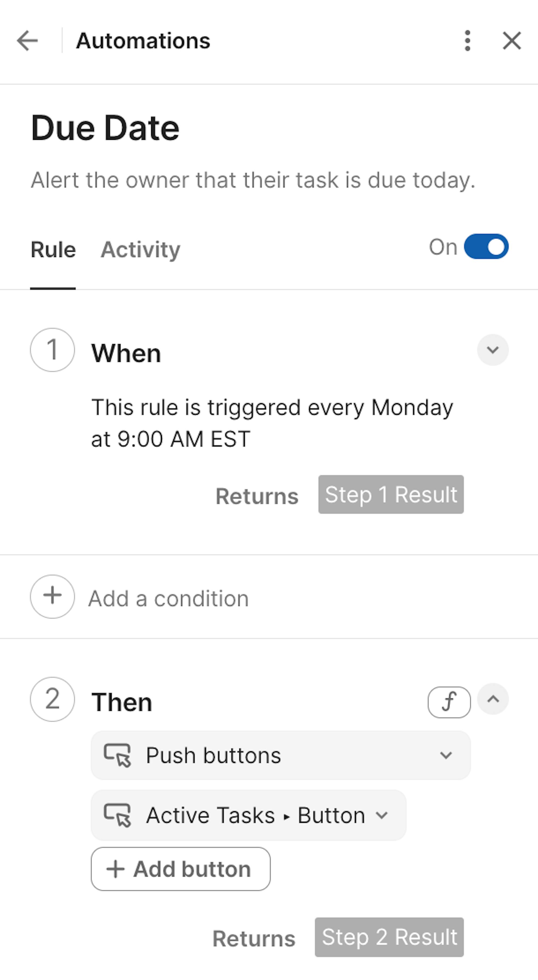The image size is (538, 980).
Task: Switch to the Activity tab
Action: [x=140, y=249]
